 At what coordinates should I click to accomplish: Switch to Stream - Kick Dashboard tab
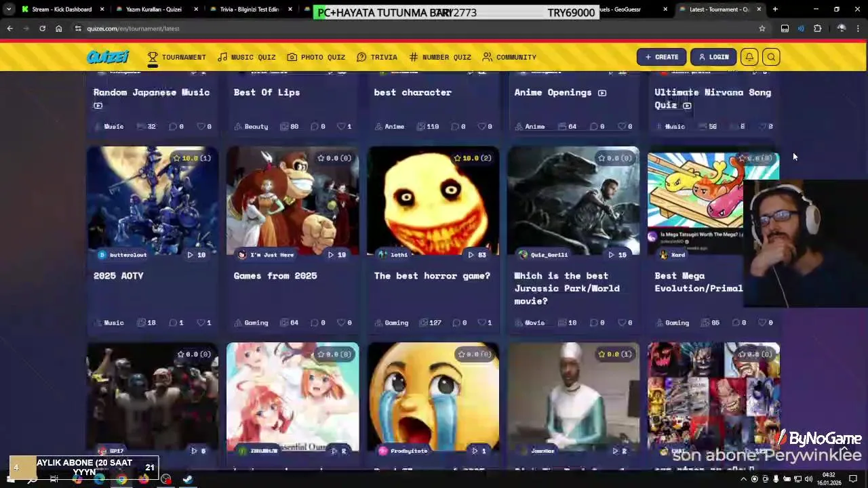[x=62, y=9]
